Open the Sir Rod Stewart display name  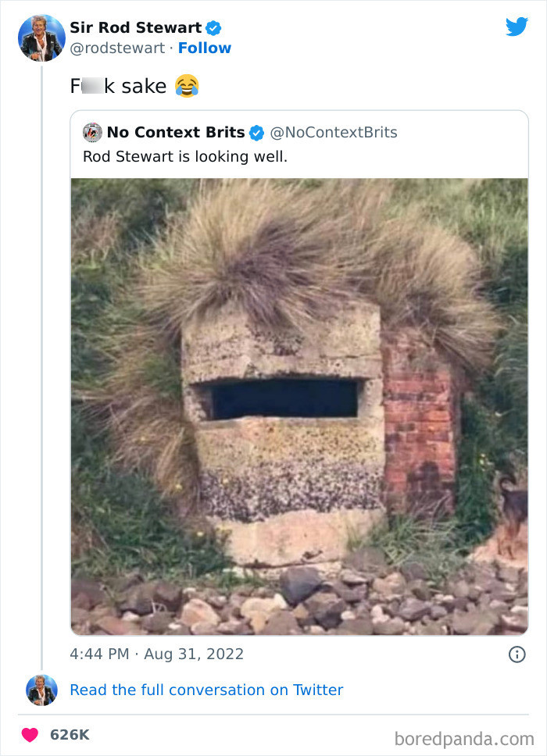click(x=135, y=27)
